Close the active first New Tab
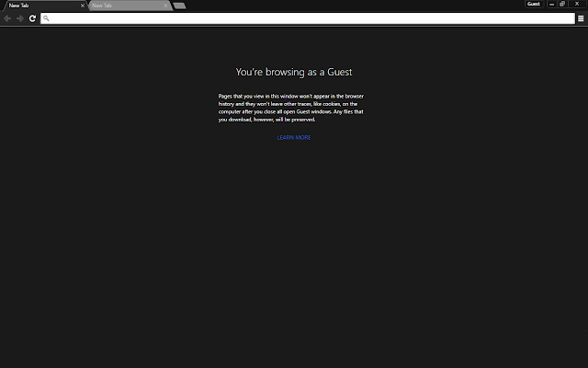 [82, 6]
